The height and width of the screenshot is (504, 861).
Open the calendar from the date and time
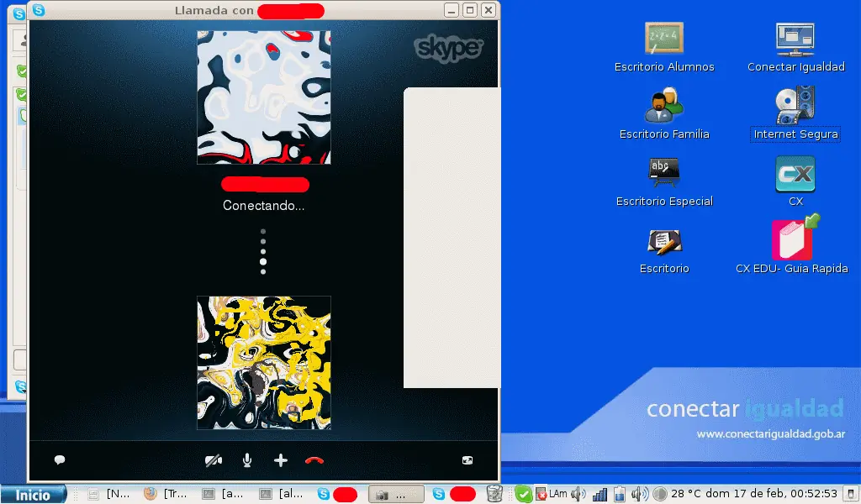coord(772,494)
